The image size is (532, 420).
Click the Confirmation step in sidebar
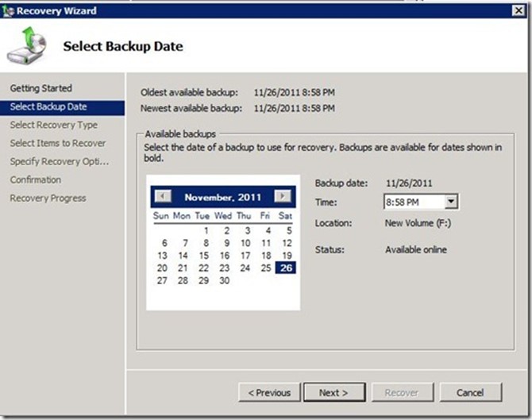point(36,179)
